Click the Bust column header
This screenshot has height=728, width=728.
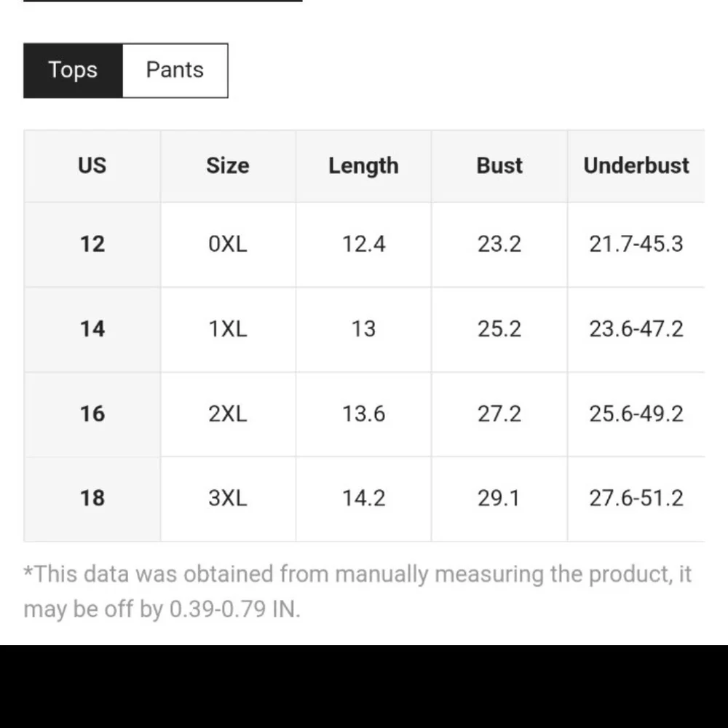coord(499,166)
